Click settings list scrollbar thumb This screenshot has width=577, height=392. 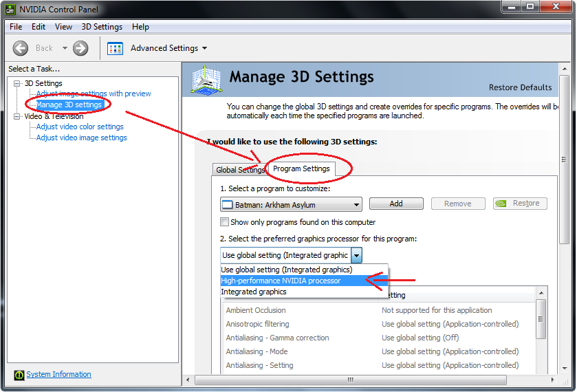tap(541, 319)
